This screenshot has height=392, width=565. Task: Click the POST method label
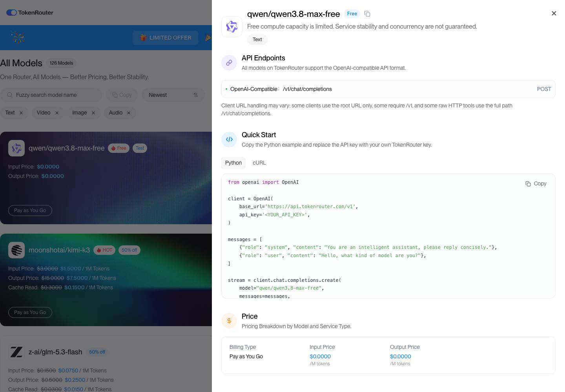[x=544, y=89]
